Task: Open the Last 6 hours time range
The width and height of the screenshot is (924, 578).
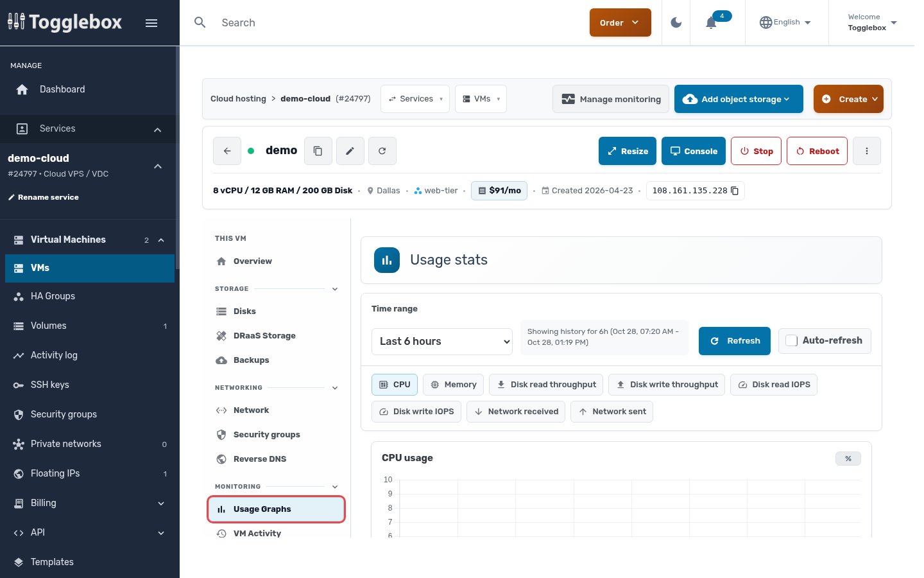Action: [442, 342]
